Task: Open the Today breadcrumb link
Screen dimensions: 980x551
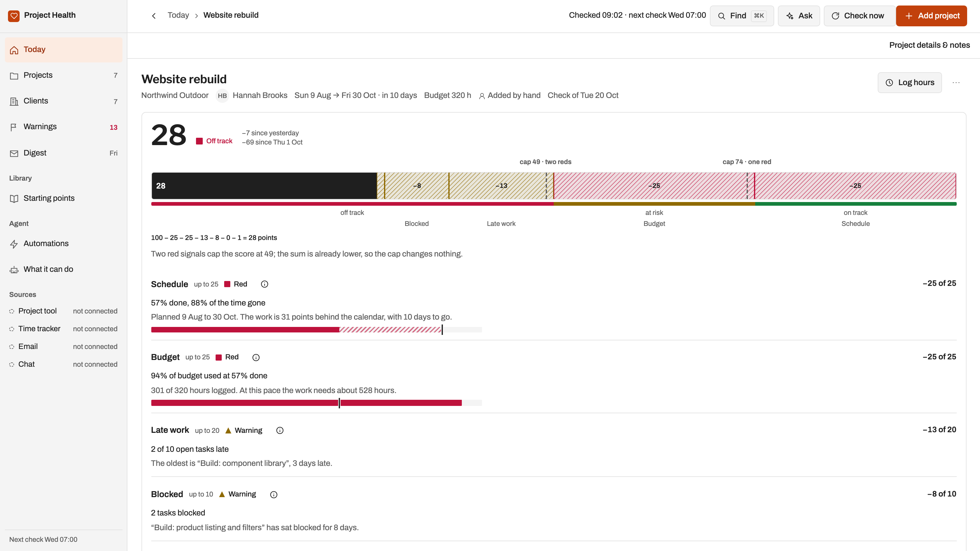Action: (178, 15)
